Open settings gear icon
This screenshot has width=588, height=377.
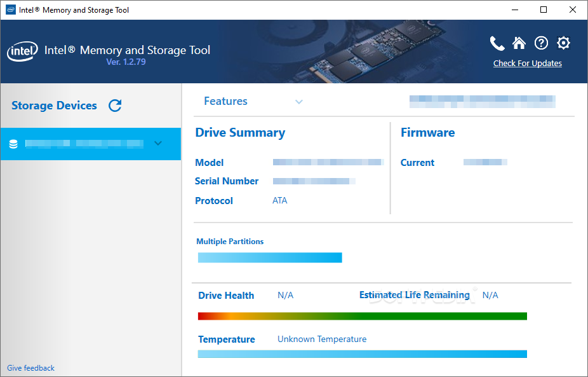click(563, 43)
